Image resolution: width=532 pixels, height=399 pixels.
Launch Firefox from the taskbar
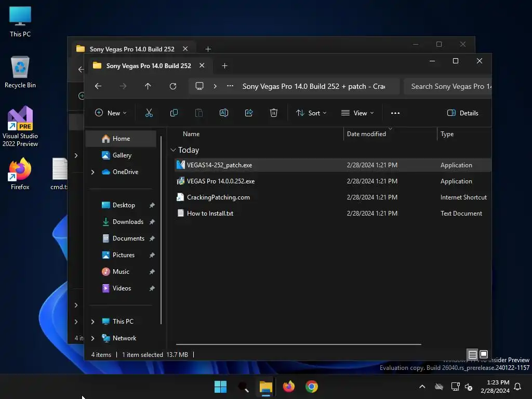[x=289, y=387]
